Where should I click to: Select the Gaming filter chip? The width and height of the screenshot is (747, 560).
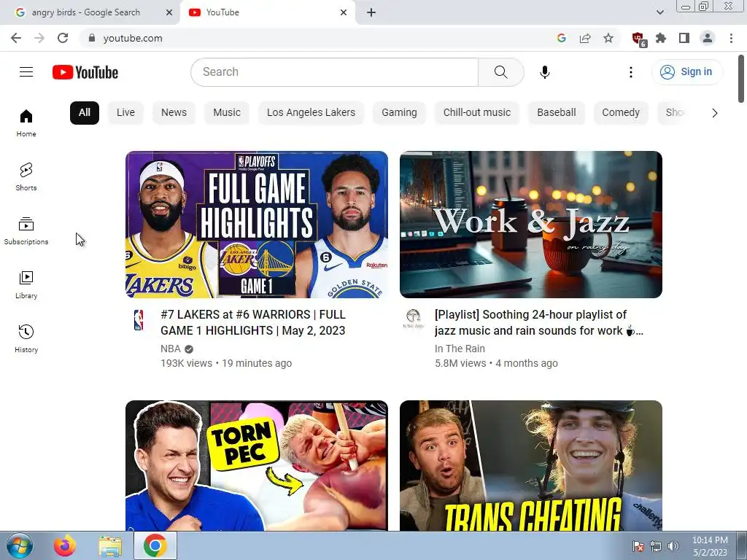pyautogui.click(x=399, y=113)
